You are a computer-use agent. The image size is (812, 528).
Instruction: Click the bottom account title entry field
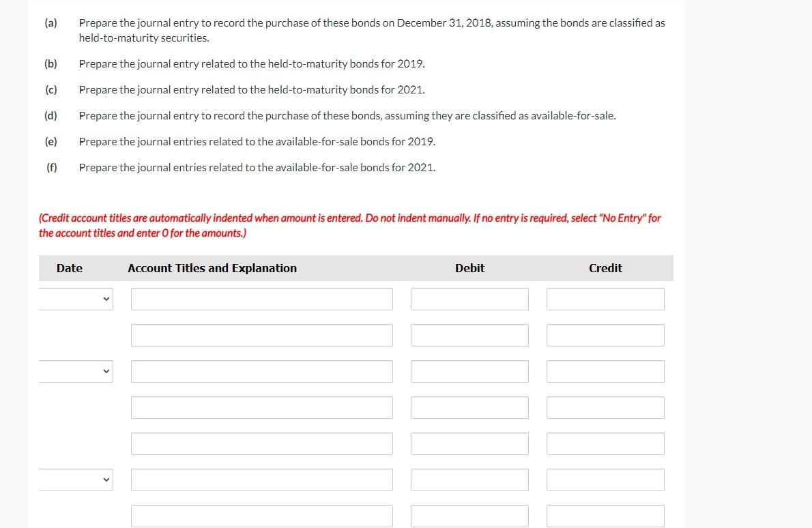tap(261, 516)
